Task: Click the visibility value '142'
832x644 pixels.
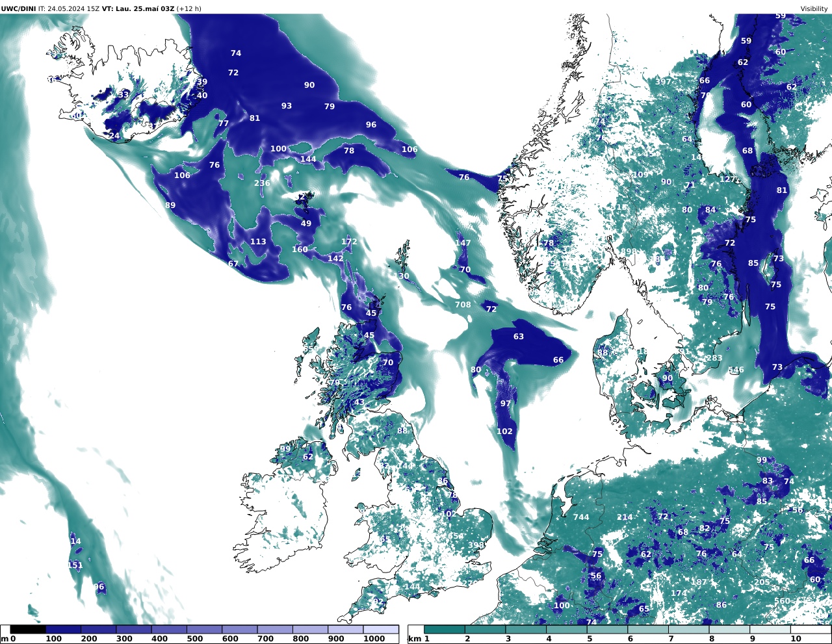Action: point(335,259)
